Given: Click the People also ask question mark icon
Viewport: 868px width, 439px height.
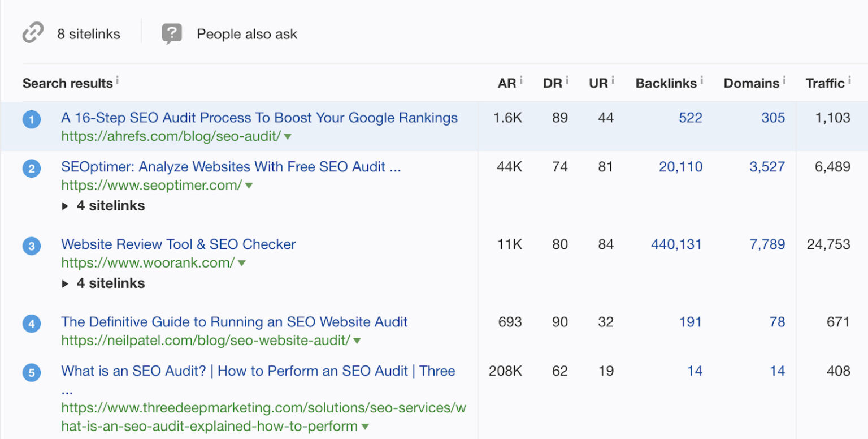Looking at the screenshot, I should pyautogui.click(x=171, y=32).
